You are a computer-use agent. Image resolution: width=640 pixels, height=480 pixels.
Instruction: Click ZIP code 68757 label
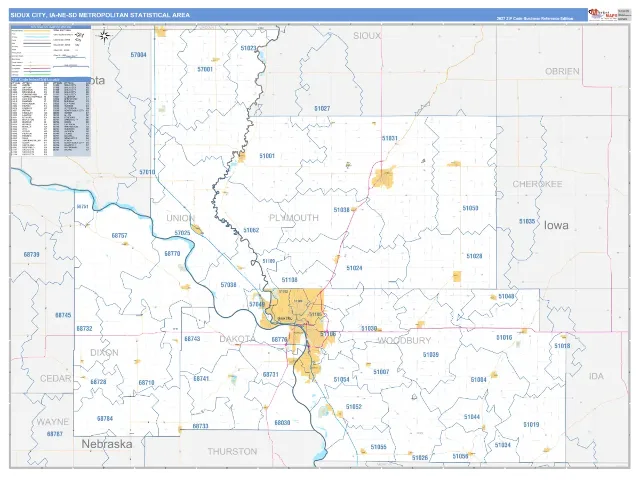click(119, 236)
